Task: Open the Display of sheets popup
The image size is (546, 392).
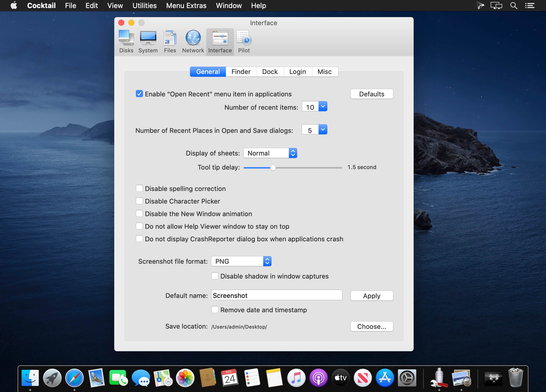Action: [270, 153]
